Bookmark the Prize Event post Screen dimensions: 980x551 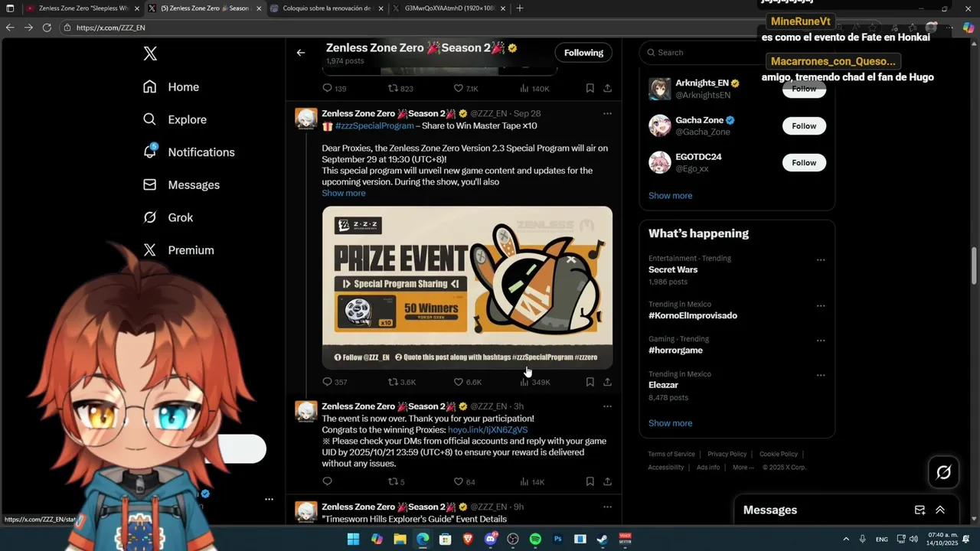point(590,382)
